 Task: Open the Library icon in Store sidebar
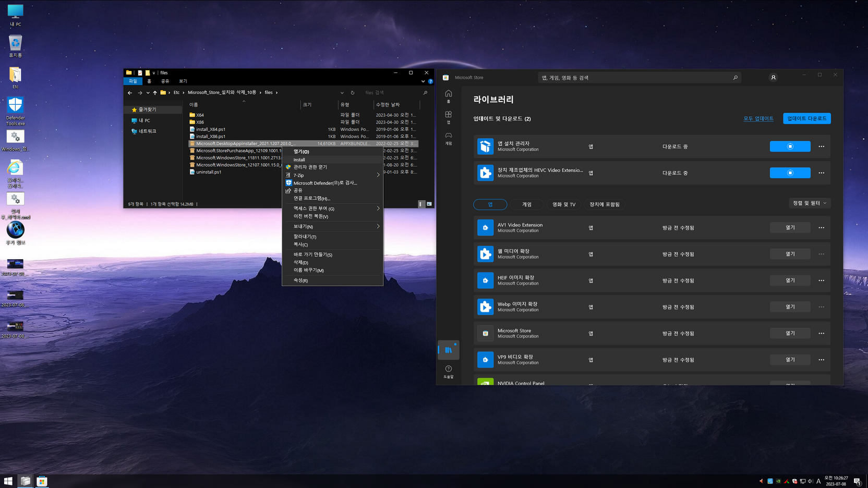click(x=448, y=350)
